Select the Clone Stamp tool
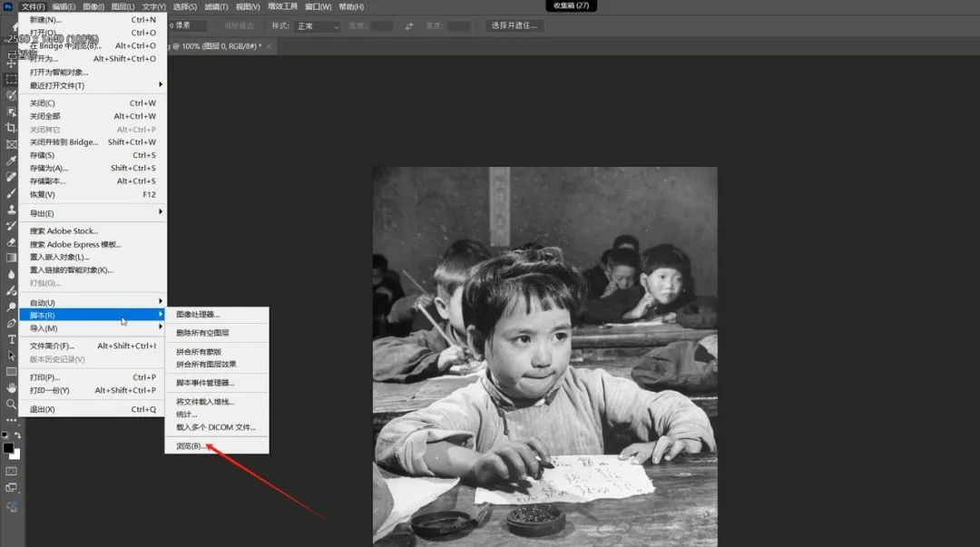This screenshot has height=547, width=980. (x=11, y=210)
